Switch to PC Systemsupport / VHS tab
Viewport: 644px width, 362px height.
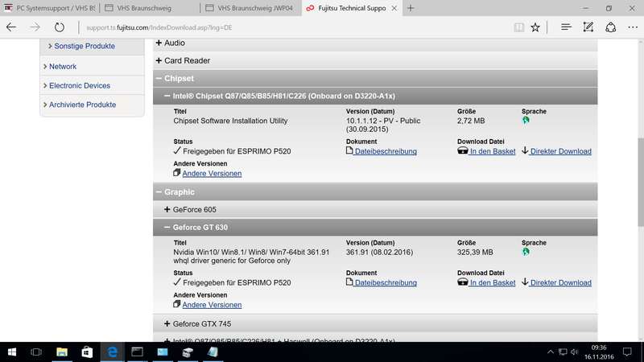pyautogui.click(x=50, y=8)
